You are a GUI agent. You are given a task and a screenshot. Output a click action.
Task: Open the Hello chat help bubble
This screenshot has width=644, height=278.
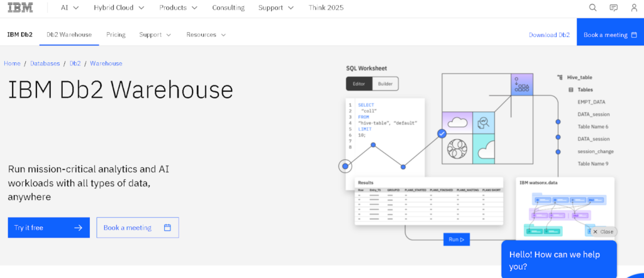click(559, 260)
